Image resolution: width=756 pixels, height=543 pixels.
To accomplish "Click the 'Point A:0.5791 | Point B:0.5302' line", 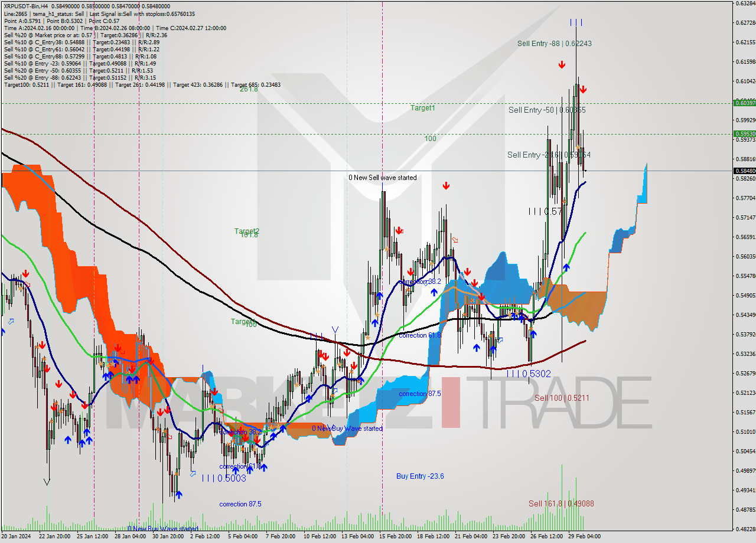I will click(62, 20).
